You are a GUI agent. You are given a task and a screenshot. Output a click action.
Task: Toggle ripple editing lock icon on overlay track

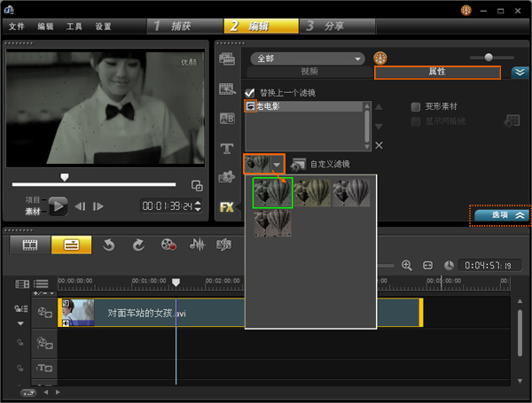coord(20,343)
